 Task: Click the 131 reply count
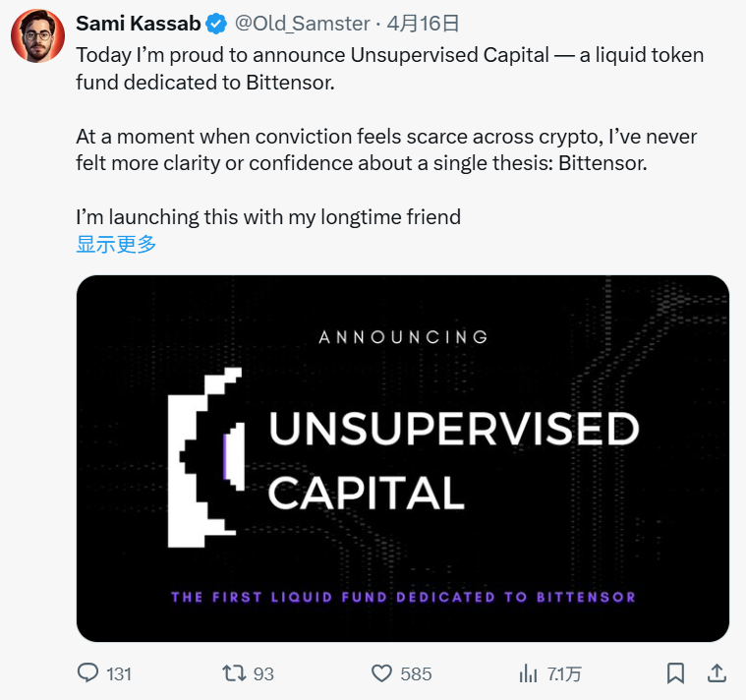click(x=119, y=674)
